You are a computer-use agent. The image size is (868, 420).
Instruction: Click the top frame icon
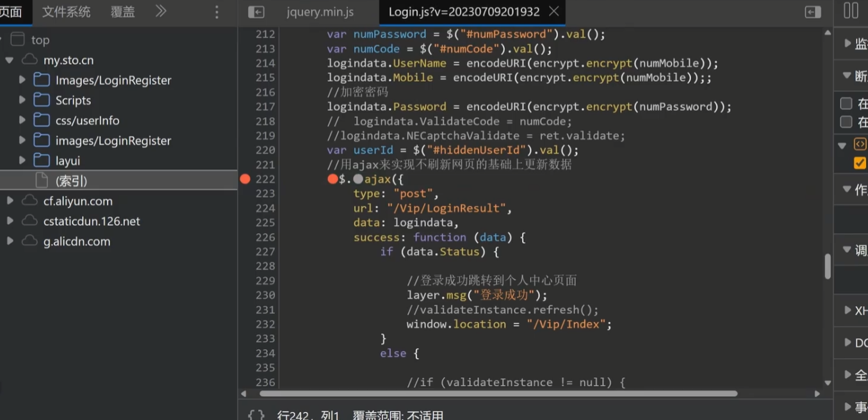(18, 40)
